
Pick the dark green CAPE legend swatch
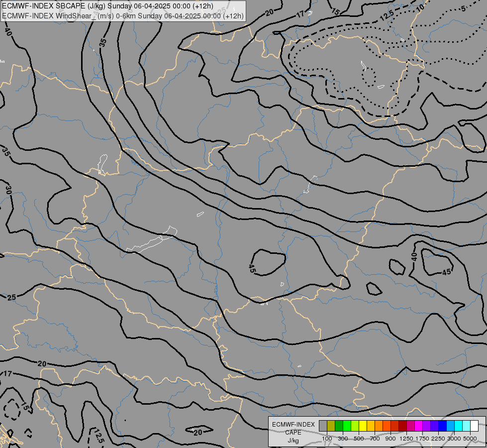pos(339,426)
